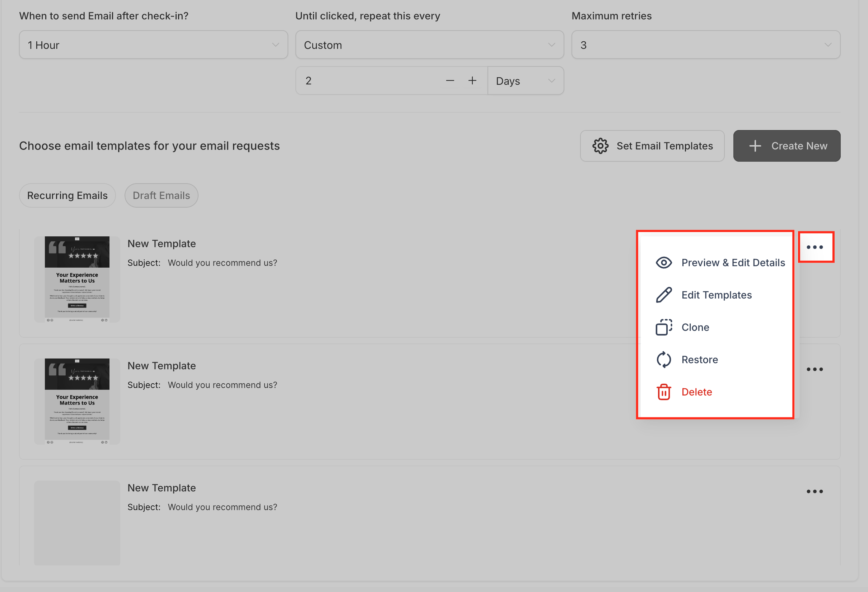Click the Create New button
Viewport: 868px width, 592px height.
tap(787, 146)
